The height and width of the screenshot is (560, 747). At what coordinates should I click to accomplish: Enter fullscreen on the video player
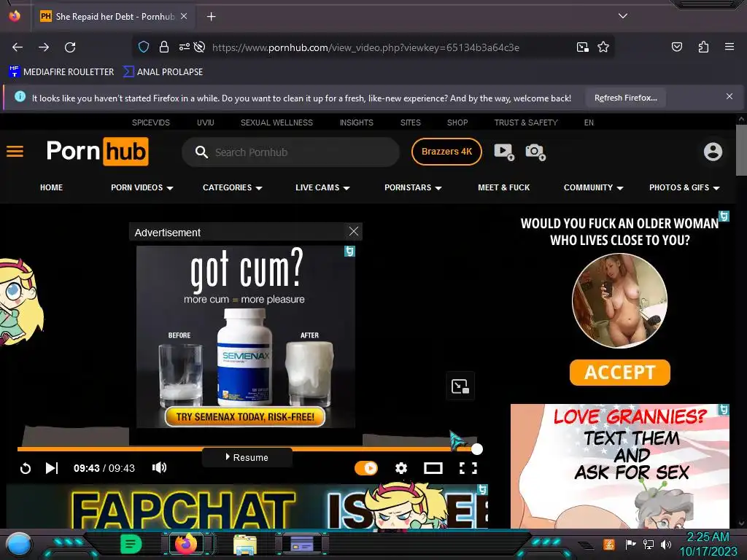pos(468,468)
